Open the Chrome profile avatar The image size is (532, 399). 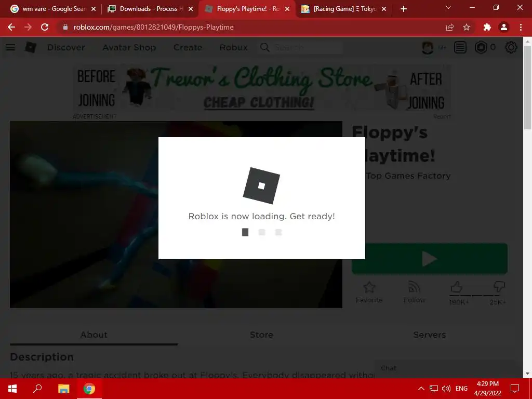504,27
